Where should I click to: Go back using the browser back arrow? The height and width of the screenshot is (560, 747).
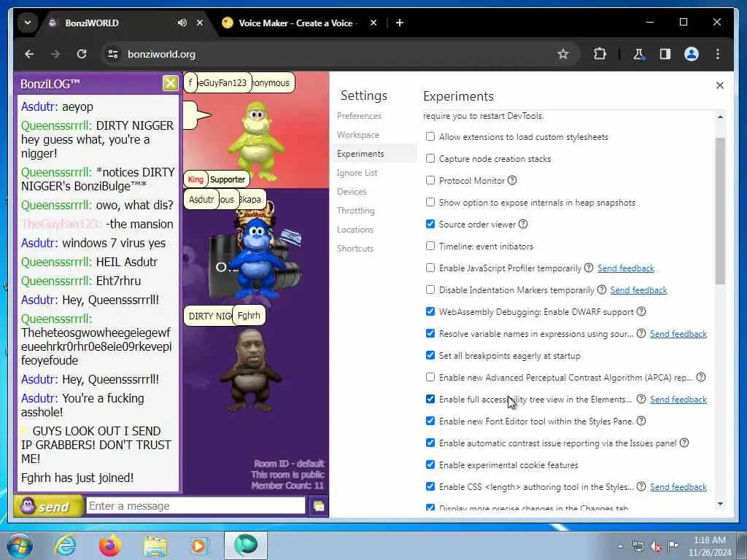(x=29, y=54)
